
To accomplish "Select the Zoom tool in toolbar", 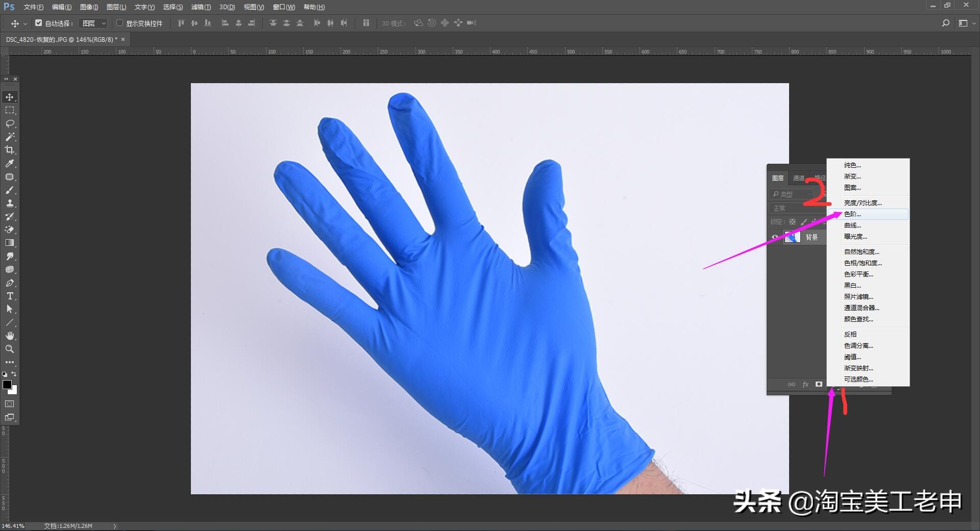I will (x=10, y=349).
